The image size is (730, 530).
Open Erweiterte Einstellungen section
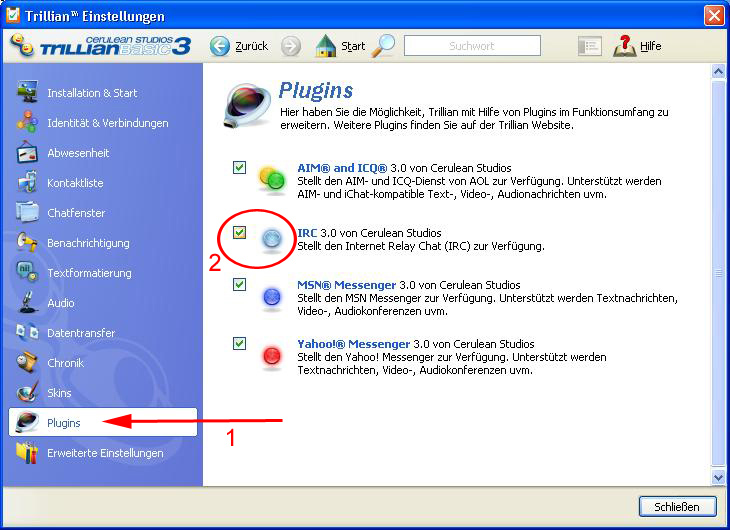pos(105,453)
